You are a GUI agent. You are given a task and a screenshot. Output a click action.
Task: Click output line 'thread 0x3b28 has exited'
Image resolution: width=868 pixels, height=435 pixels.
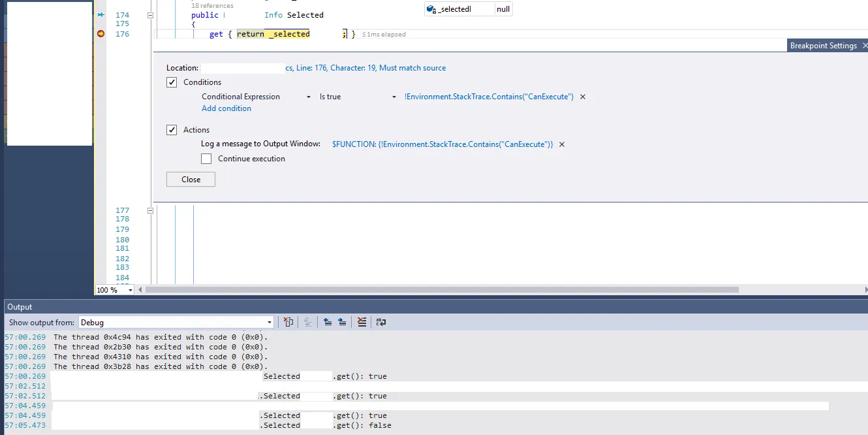click(x=161, y=366)
